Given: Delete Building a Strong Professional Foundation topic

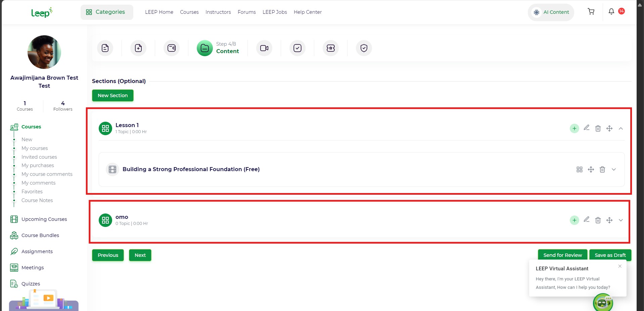Looking at the screenshot, I should click(602, 169).
